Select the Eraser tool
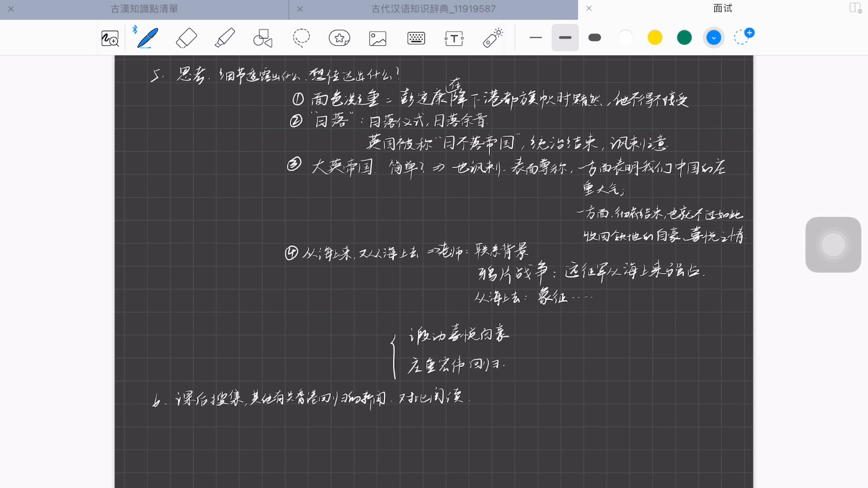The image size is (868, 488). click(186, 38)
